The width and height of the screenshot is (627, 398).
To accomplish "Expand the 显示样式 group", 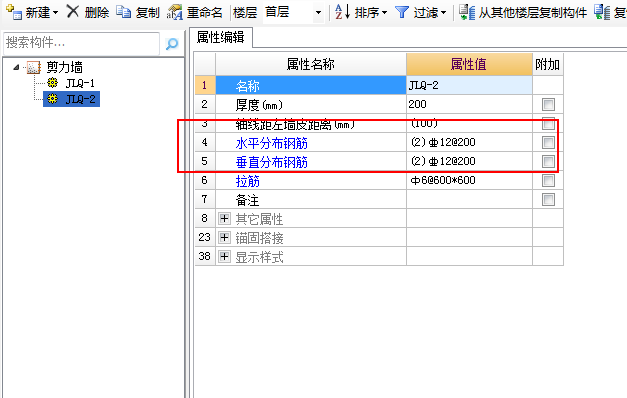I will [224, 256].
